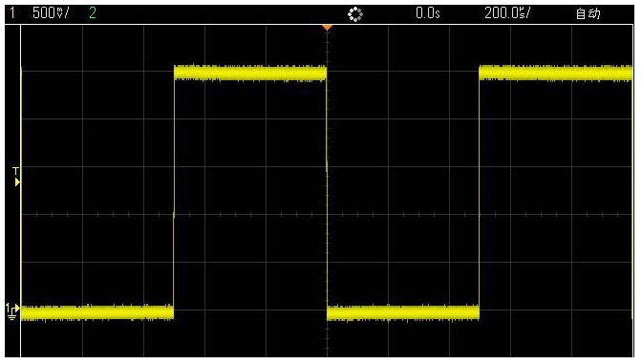Enable channel 2 via its green indicator

point(93,13)
